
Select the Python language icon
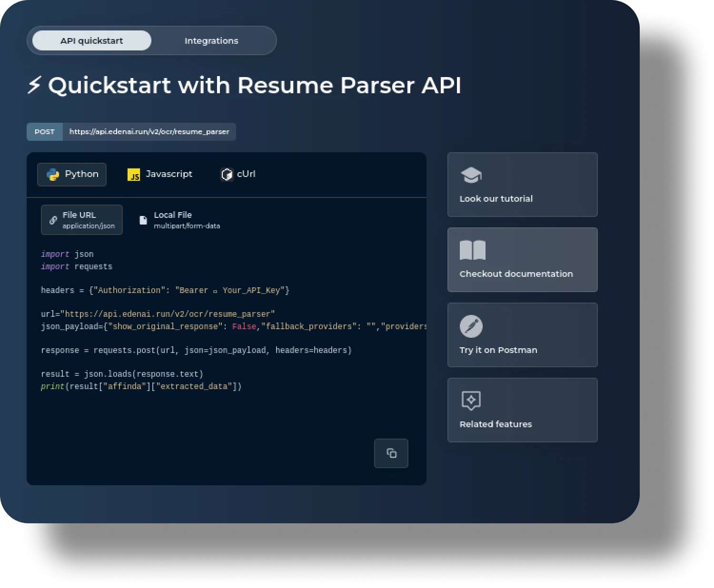(53, 174)
